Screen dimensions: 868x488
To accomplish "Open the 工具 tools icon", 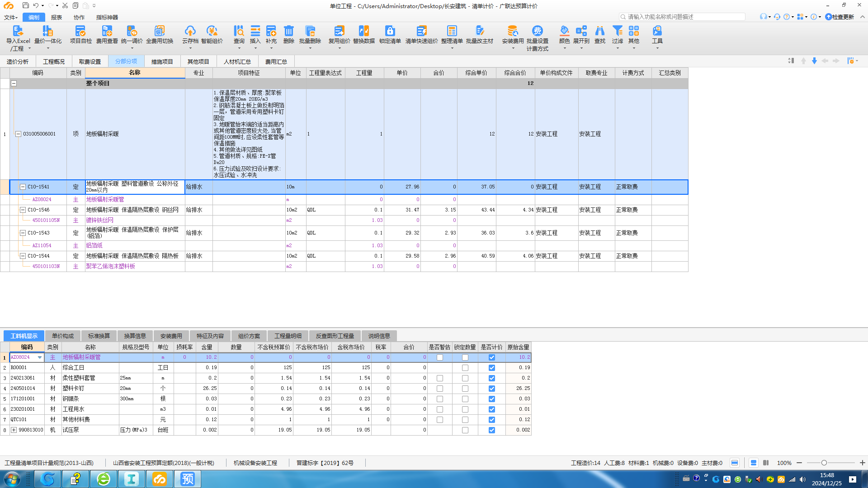I will pyautogui.click(x=657, y=31).
